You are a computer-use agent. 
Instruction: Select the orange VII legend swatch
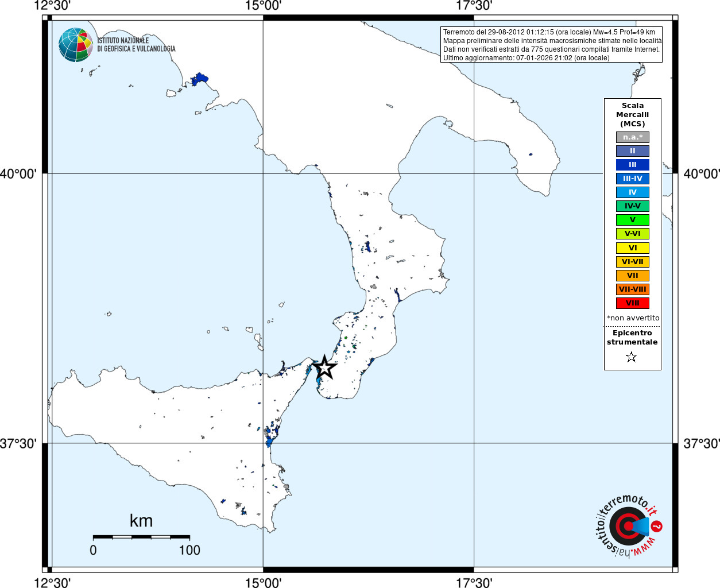633,276
